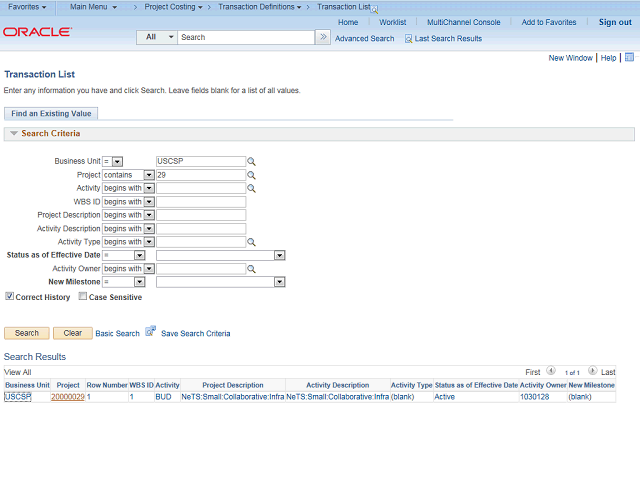Click the First results link

pyautogui.click(x=533, y=372)
